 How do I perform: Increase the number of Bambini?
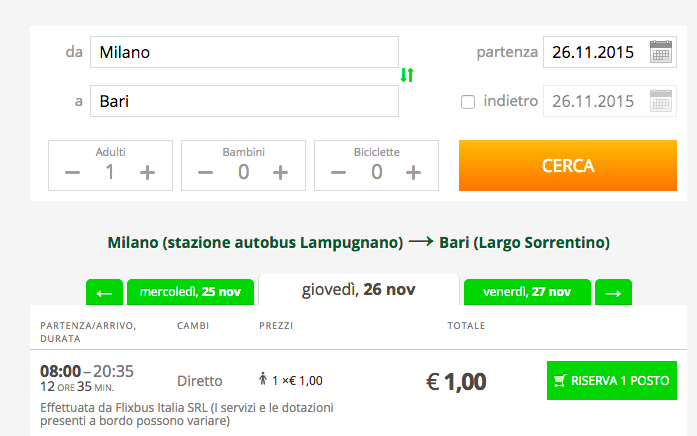click(281, 172)
